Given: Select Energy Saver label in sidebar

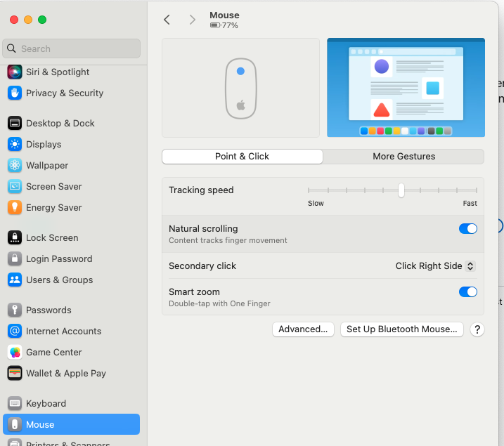Looking at the screenshot, I should [53, 207].
